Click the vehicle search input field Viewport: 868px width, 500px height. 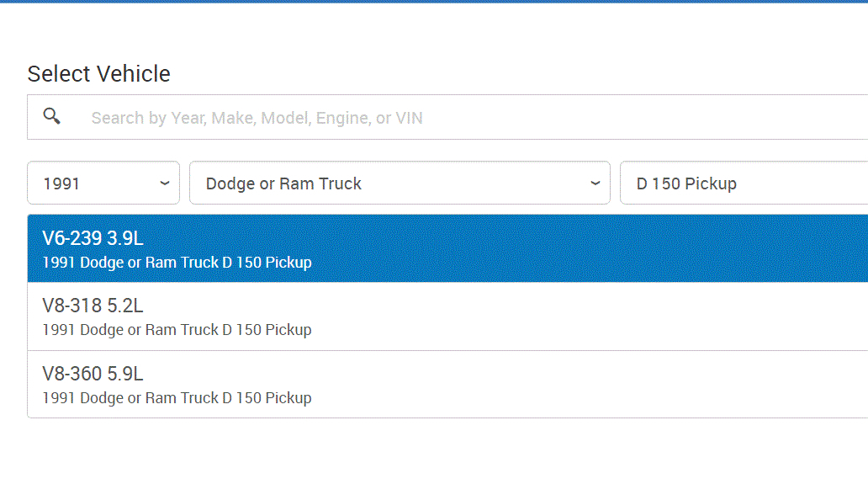pyautogui.click(x=471, y=118)
